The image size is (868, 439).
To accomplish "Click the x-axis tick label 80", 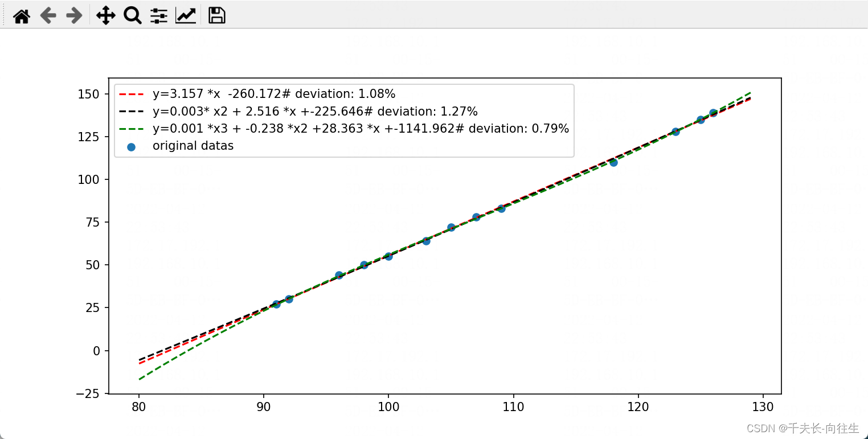I will (x=138, y=407).
